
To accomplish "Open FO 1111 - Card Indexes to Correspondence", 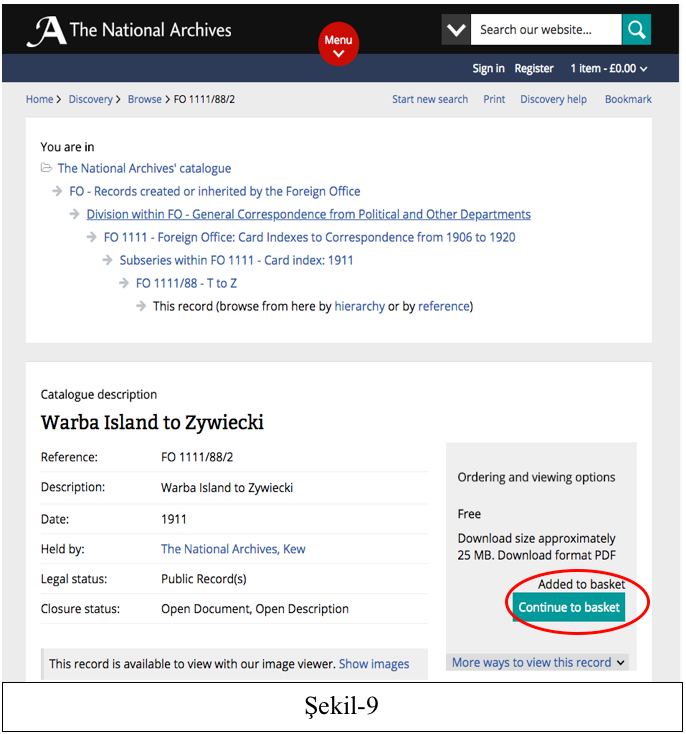I will pyautogui.click(x=310, y=237).
